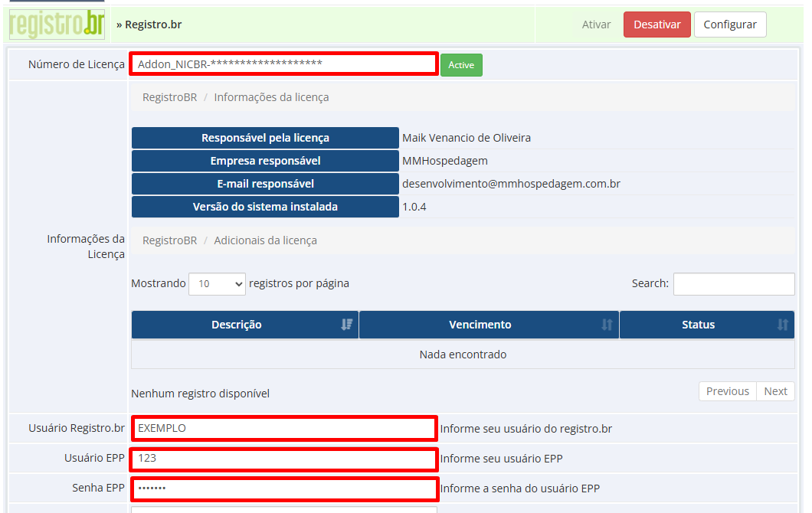Click the desenvolvimento@mmhospedagem.com.br email
The image size is (812, 513).
click(x=511, y=184)
